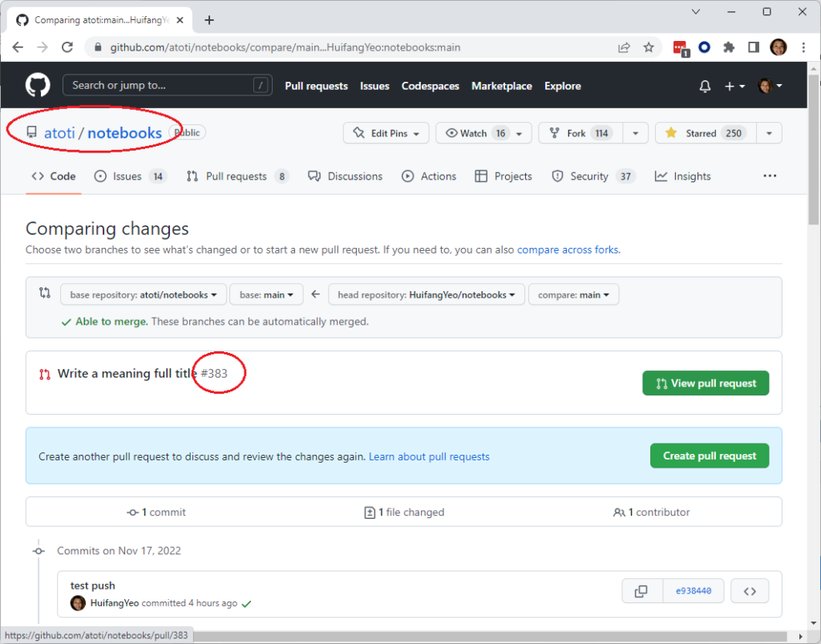Click the Create pull request button
This screenshot has height=644, width=821.
[x=710, y=456]
